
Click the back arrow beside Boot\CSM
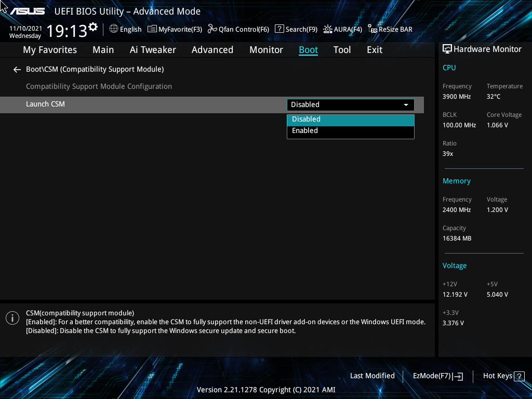pyautogui.click(x=17, y=70)
